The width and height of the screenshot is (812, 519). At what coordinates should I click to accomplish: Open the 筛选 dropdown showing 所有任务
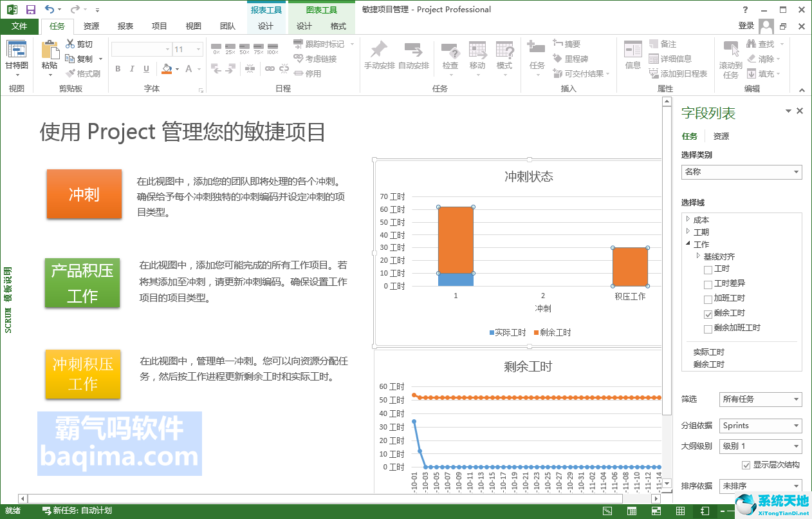(761, 399)
